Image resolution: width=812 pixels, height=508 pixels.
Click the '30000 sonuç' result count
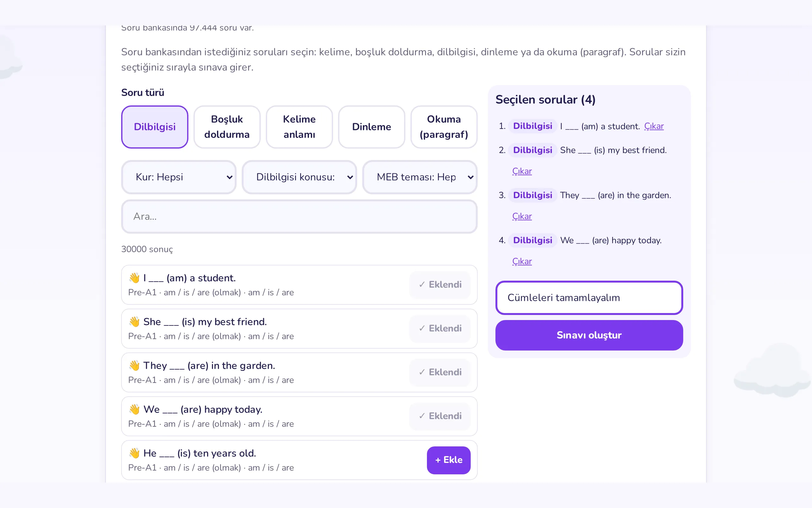(x=147, y=249)
